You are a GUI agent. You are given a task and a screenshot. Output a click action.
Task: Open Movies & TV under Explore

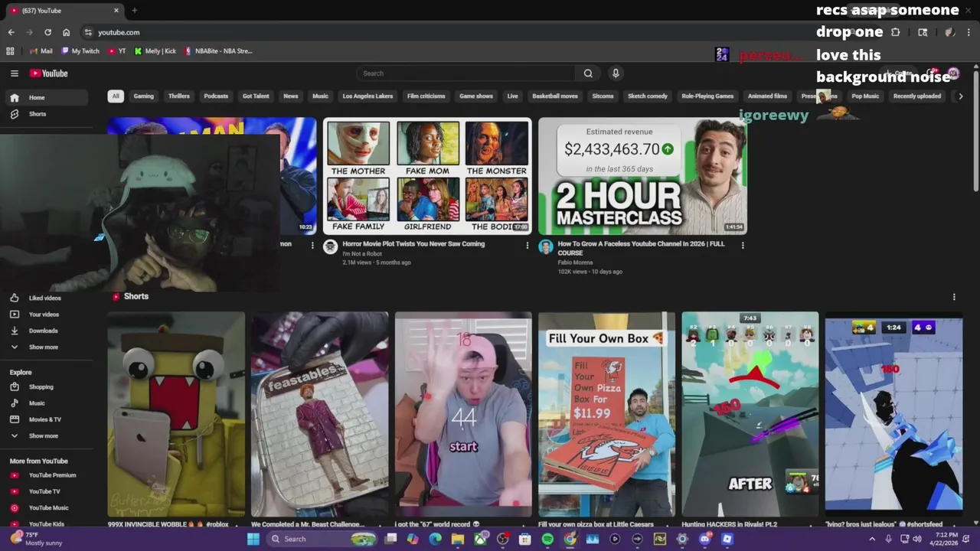click(x=46, y=419)
